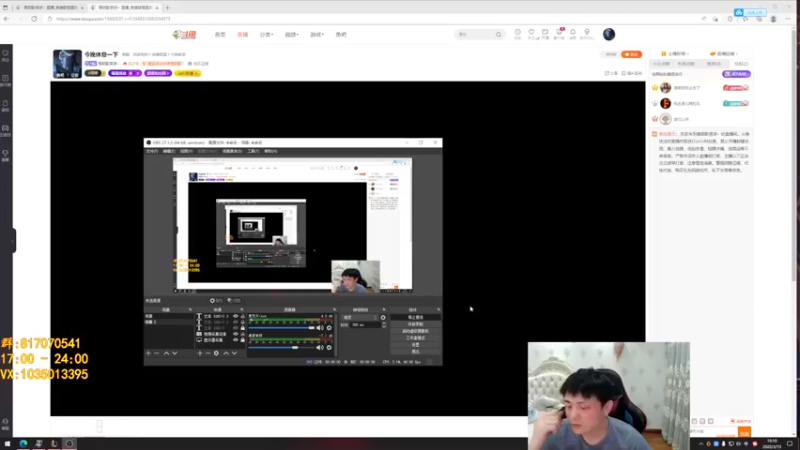
Task: Open the scene transition dropdown in OBS
Action: pyautogui.click(x=360, y=317)
